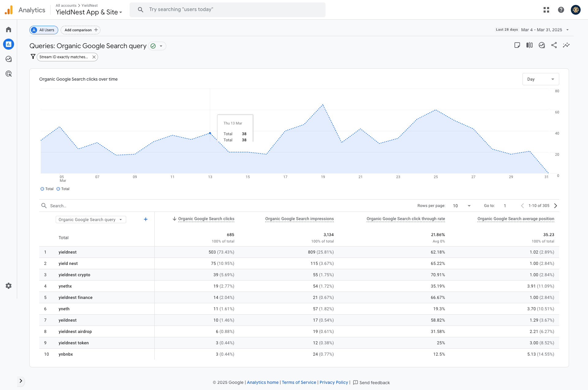Image resolution: width=588 pixels, height=390 pixels.
Task: Expand the collapsed navigation arrow
Action: click(21, 381)
